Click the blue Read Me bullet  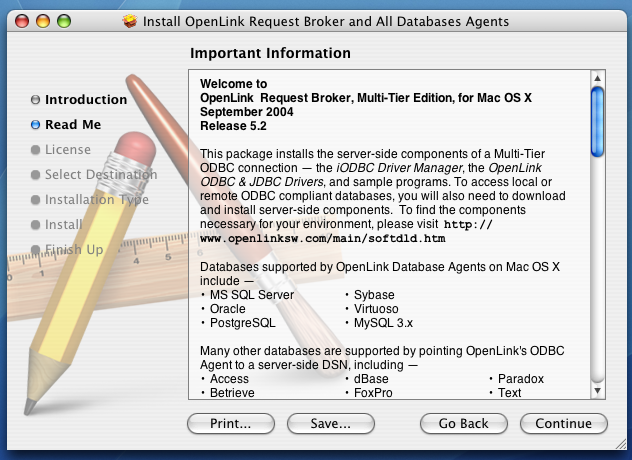pyautogui.click(x=35, y=125)
